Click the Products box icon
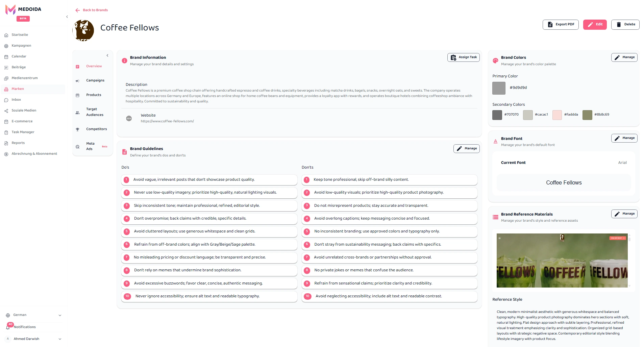644x347 pixels. tap(77, 95)
